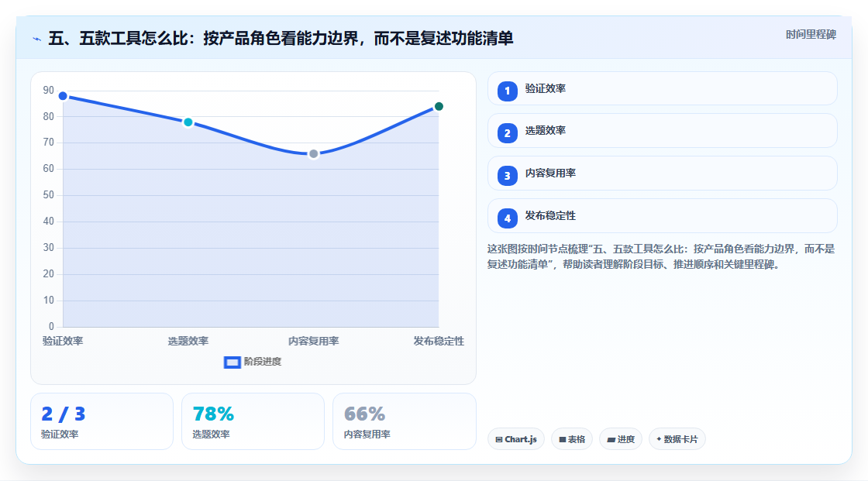The height and width of the screenshot is (481, 868).
Task: Click the lightning icon beside the section title
Action: click(x=37, y=39)
